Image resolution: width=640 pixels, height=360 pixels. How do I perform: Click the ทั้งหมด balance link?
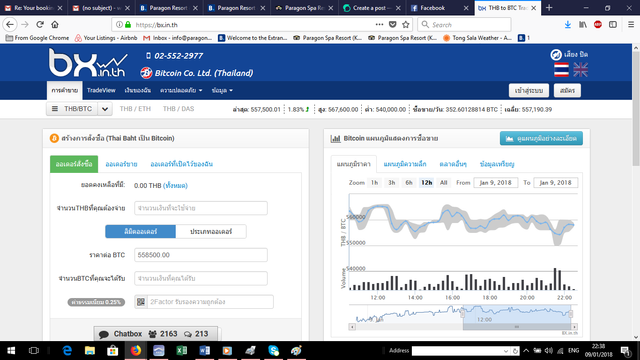[175, 185]
